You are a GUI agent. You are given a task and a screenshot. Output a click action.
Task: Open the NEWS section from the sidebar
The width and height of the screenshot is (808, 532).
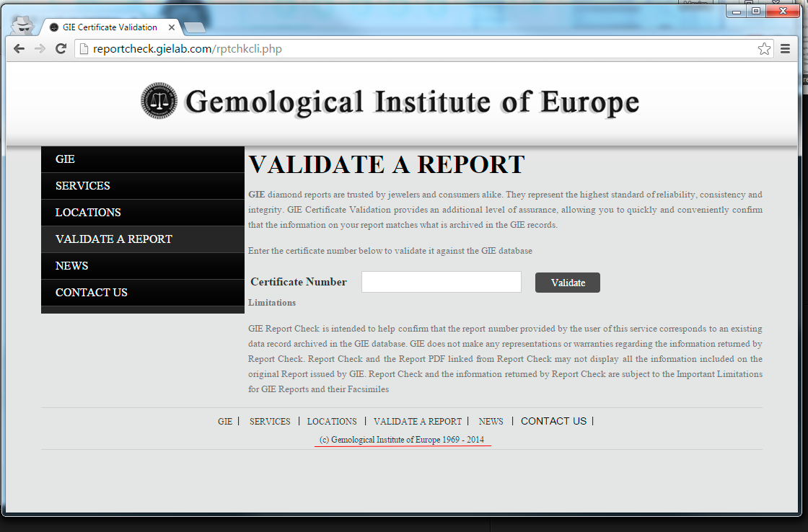71,265
